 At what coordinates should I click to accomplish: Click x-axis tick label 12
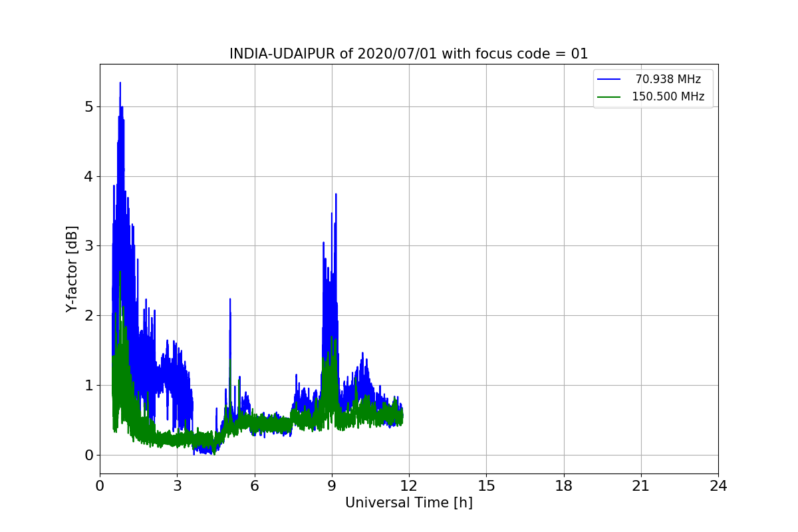pos(409,486)
